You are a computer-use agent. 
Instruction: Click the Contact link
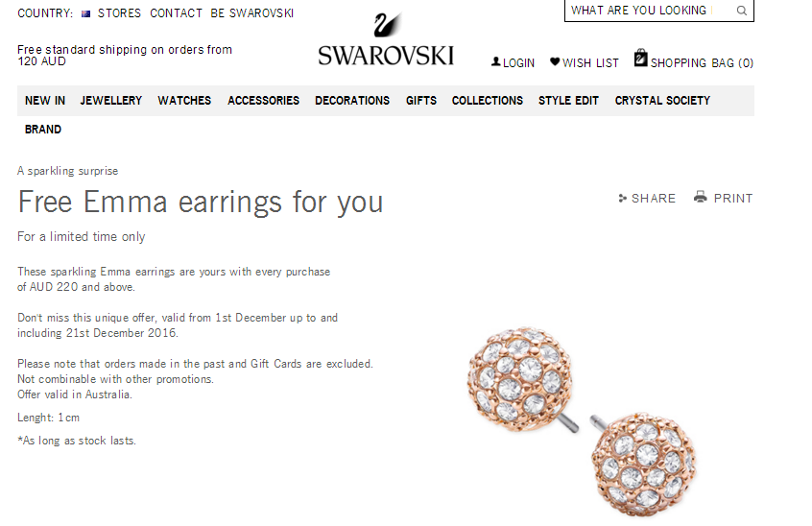(x=176, y=13)
